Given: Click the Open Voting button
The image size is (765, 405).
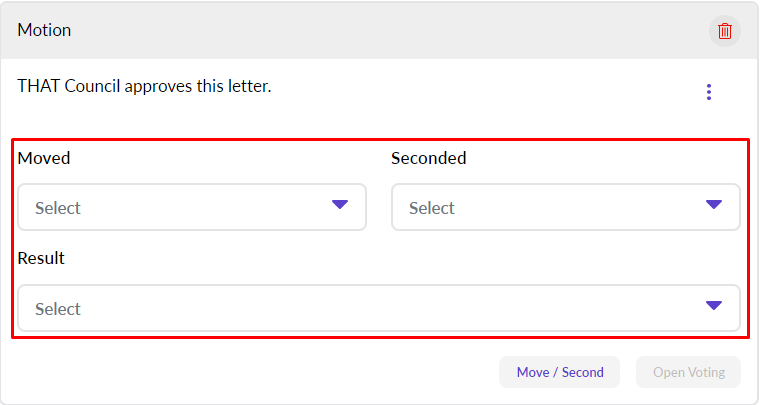Looking at the screenshot, I should pyautogui.click(x=688, y=372).
